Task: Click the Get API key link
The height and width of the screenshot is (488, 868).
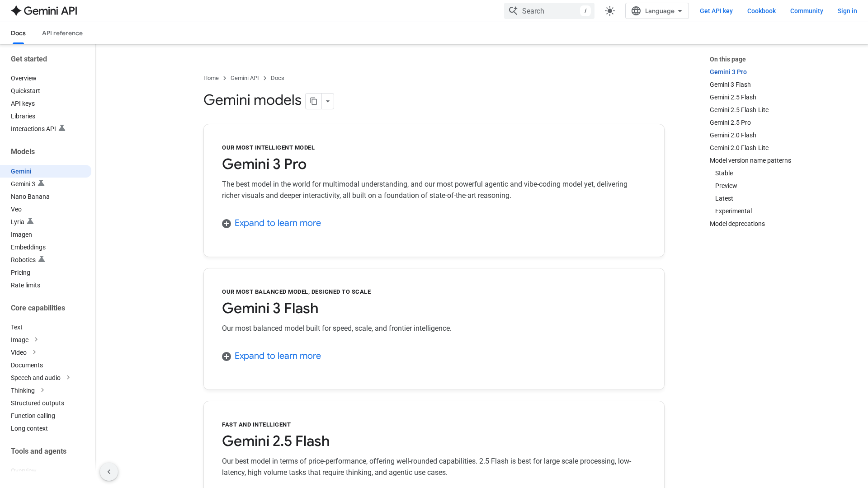Action: (716, 11)
